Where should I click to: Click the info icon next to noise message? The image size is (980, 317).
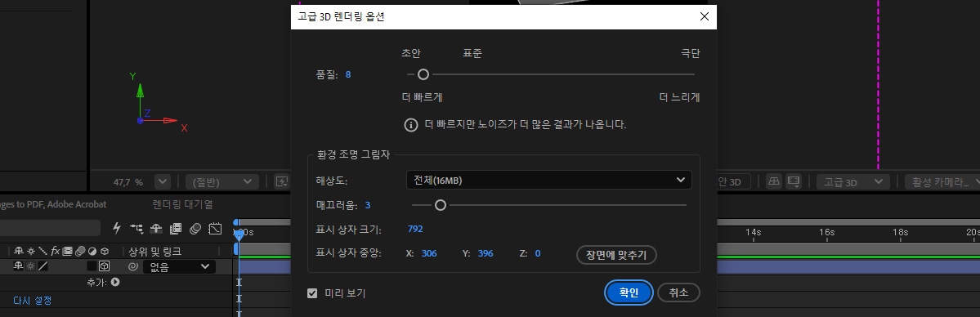pyautogui.click(x=410, y=125)
